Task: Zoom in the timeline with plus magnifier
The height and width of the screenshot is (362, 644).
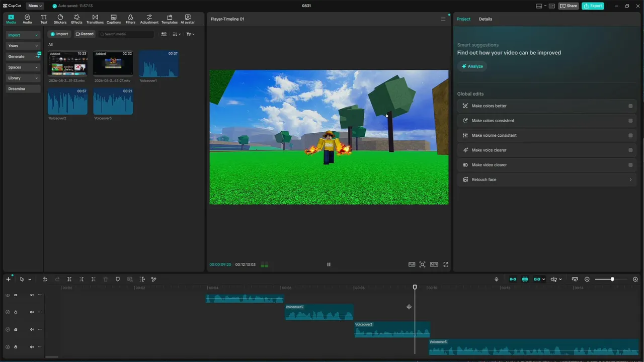Action: pos(635,279)
